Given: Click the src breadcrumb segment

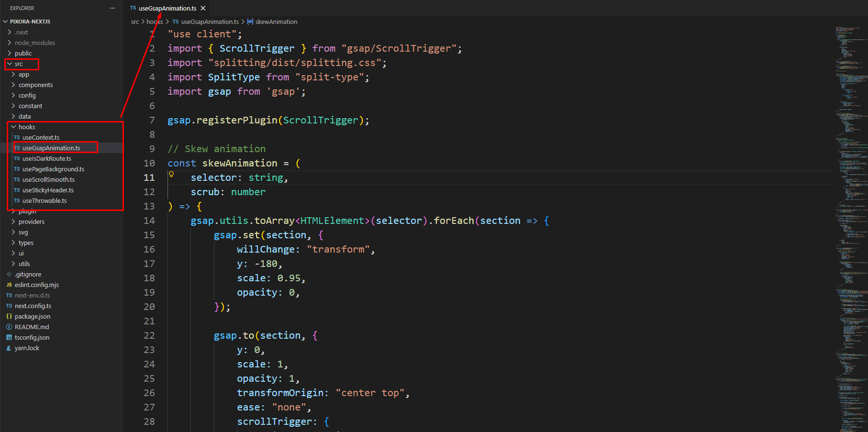Looking at the screenshot, I should tap(135, 22).
